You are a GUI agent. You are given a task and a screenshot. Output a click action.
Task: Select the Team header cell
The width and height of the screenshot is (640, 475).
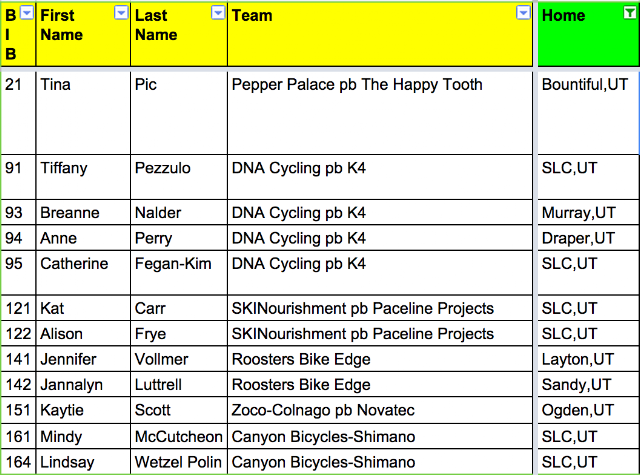coord(380,34)
